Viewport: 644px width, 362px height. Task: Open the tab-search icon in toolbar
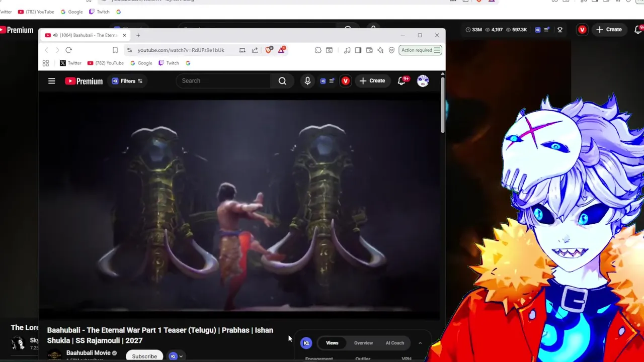329,50
